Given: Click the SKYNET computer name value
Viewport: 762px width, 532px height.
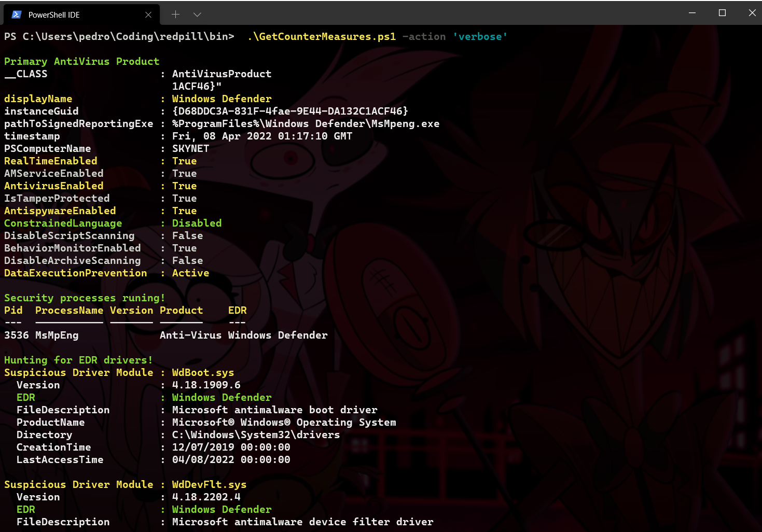Looking at the screenshot, I should pos(190,149).
